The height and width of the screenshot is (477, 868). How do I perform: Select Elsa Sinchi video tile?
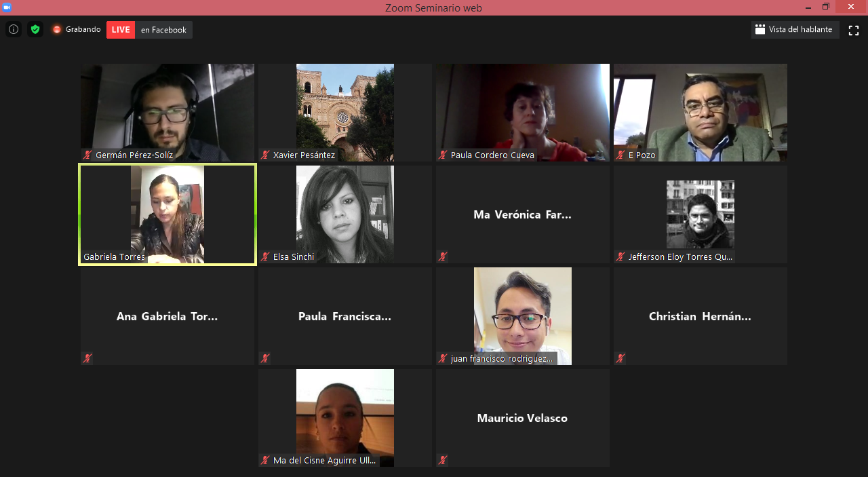(x=345, y=214)
